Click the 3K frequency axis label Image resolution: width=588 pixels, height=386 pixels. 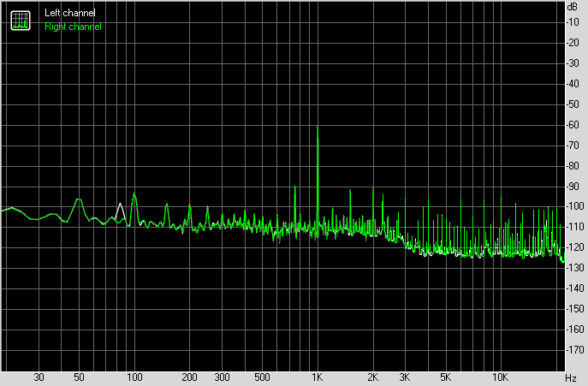click(405, 377)
